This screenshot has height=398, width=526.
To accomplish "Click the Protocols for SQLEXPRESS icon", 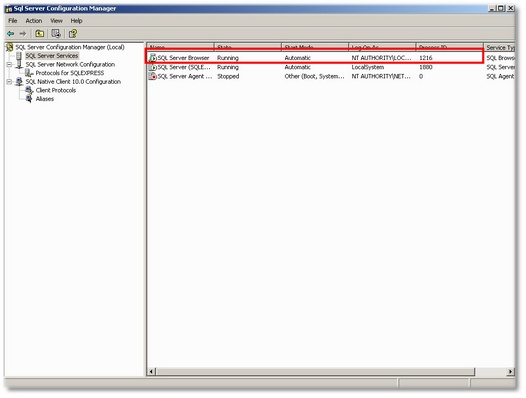I will 29,73.
